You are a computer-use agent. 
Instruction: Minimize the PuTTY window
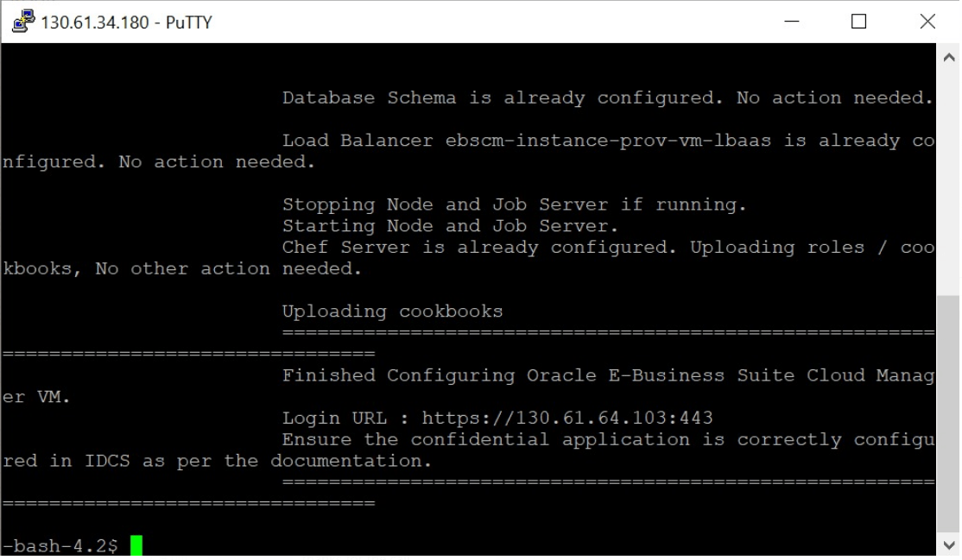tap(792, 21)
